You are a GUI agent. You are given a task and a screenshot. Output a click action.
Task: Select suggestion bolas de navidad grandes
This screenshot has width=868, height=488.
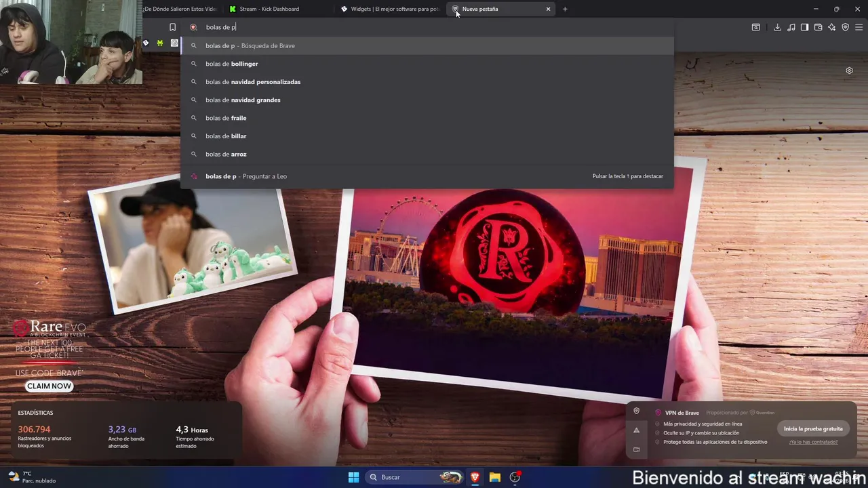[427, 100]
